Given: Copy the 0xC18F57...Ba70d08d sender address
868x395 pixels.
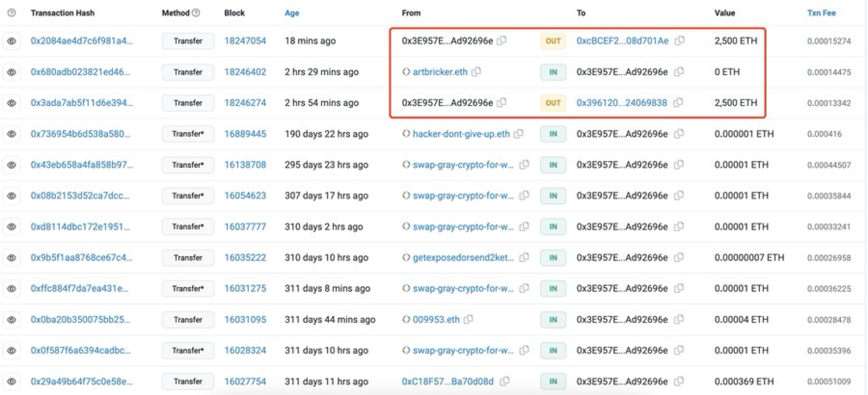Looking at the screenshot, I should (504, 381).
